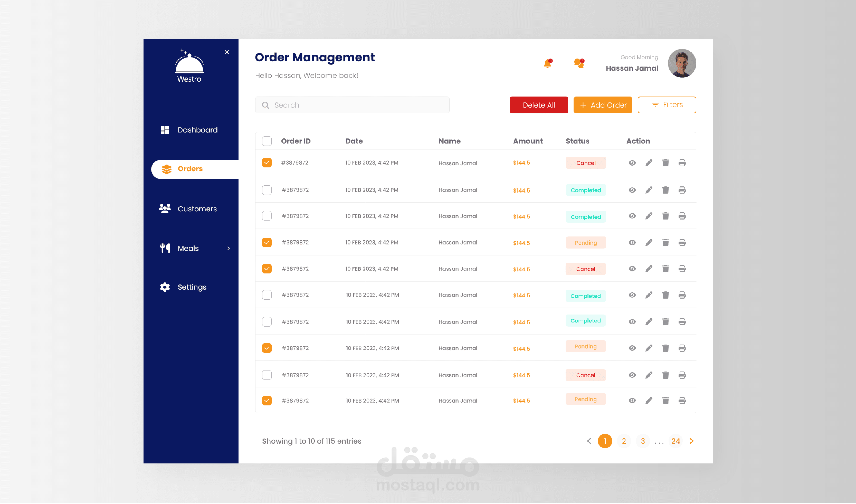
Task: Go to next page with right arrow
Action: point(691,441)
